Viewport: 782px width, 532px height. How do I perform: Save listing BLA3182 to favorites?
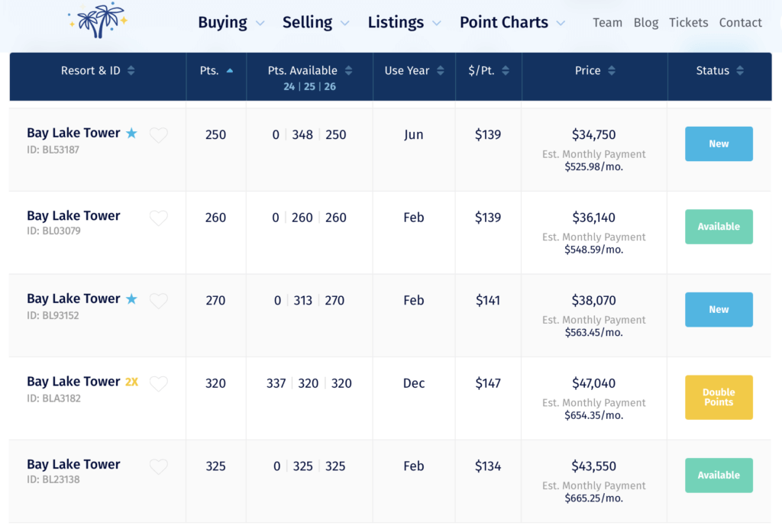coord(158,384)
